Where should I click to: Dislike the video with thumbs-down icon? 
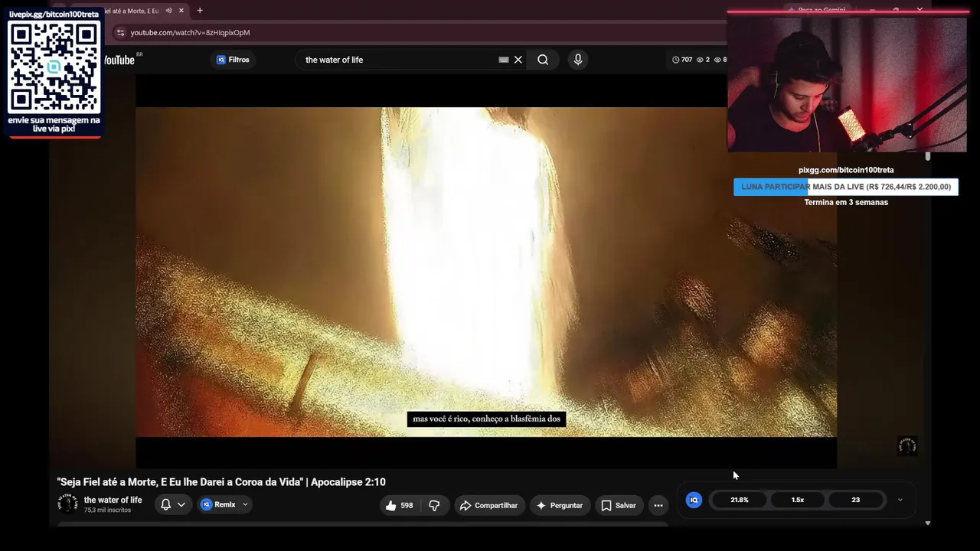tap(434, 505)
